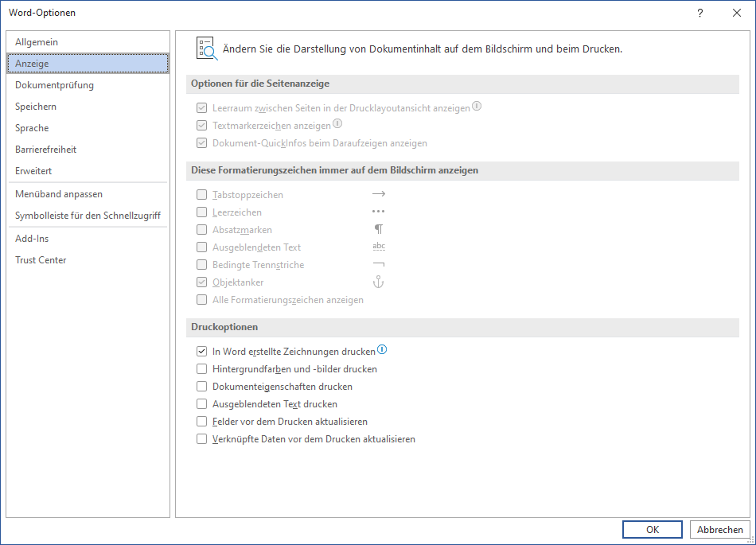Click the pilcrow symbol beside Absatzmarken

379,229
